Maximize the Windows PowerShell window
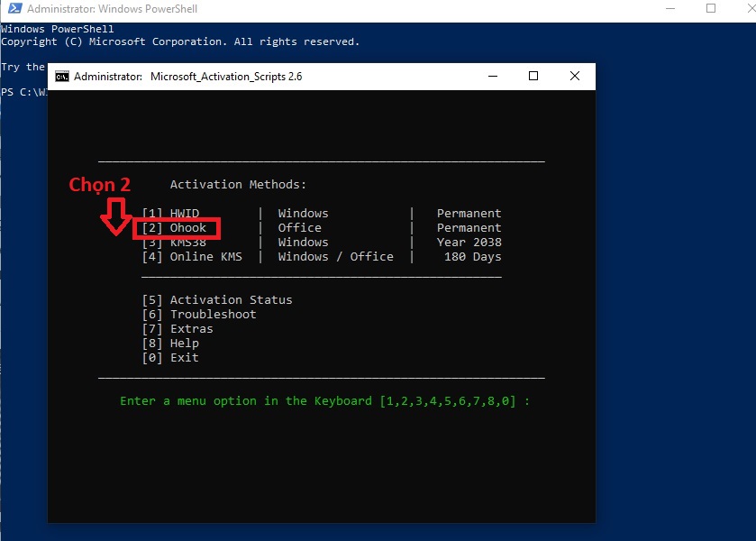The height and width of the screenshot is (541, 756). pyautogui.click(x=711, y=9)
